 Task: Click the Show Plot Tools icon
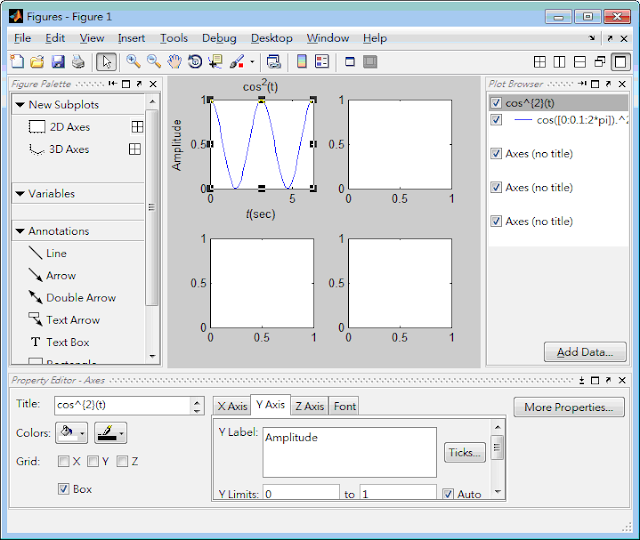pos(370,62)
